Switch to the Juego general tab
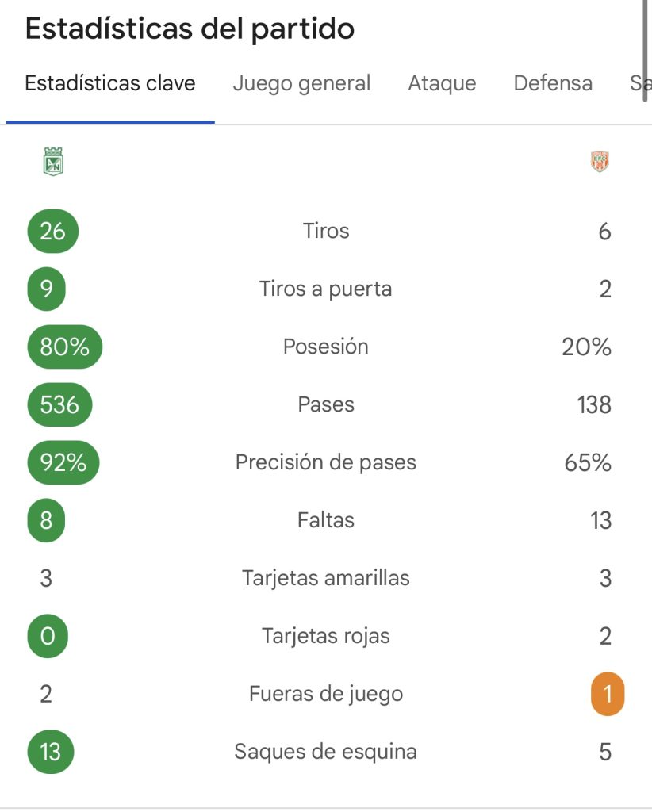Screen dimensions: 652x812 (x=301, y=83)
